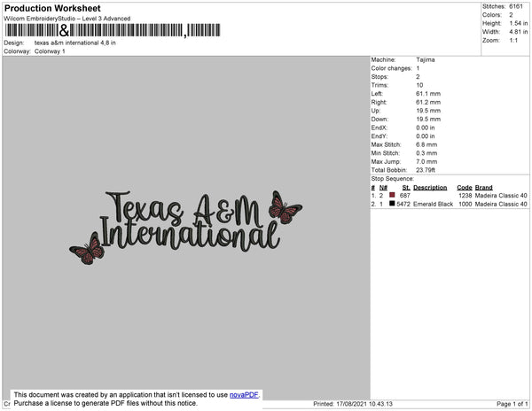Click the Max Jump value '7.0 mm'

426,161
